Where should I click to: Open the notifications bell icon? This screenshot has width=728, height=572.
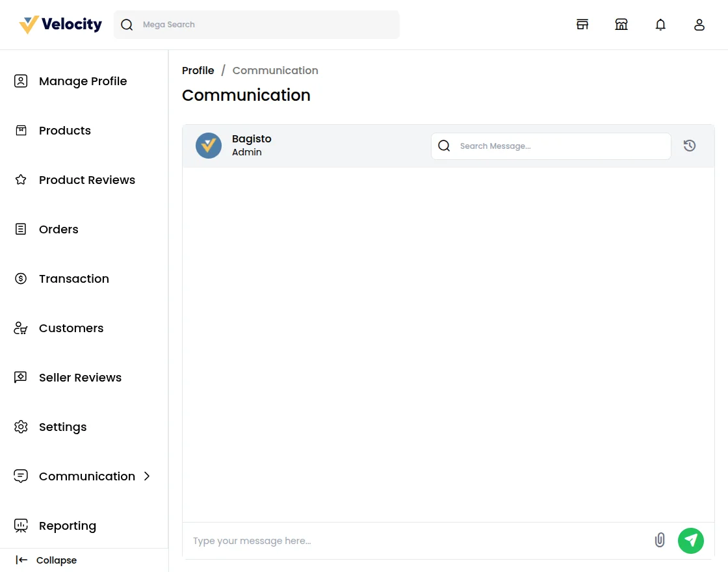(660, 24)
